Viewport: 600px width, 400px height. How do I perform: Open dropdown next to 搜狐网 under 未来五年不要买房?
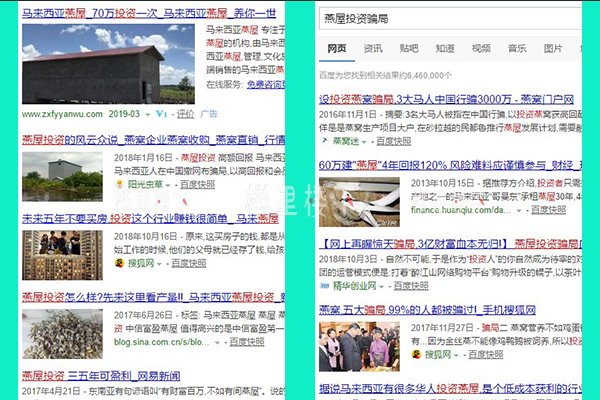(159, 264)
